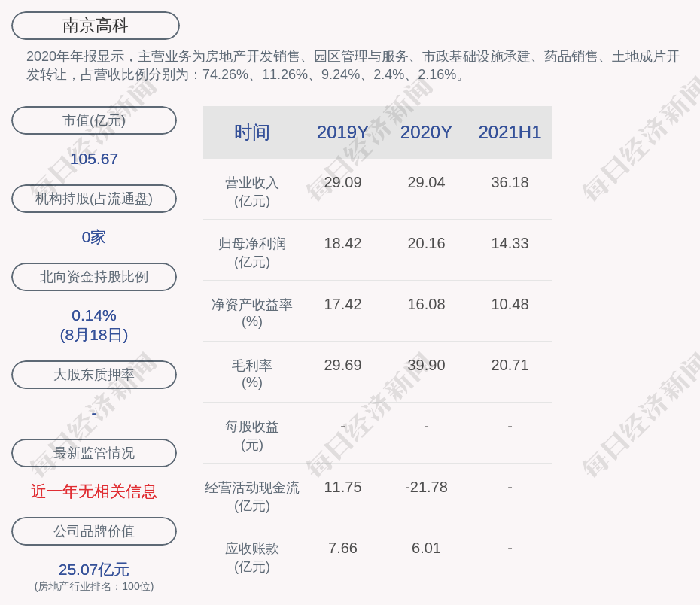Select 毛利率 2019Y value 29.69
The width and height of the screenshot is (700, 605).
click(343, 366)
